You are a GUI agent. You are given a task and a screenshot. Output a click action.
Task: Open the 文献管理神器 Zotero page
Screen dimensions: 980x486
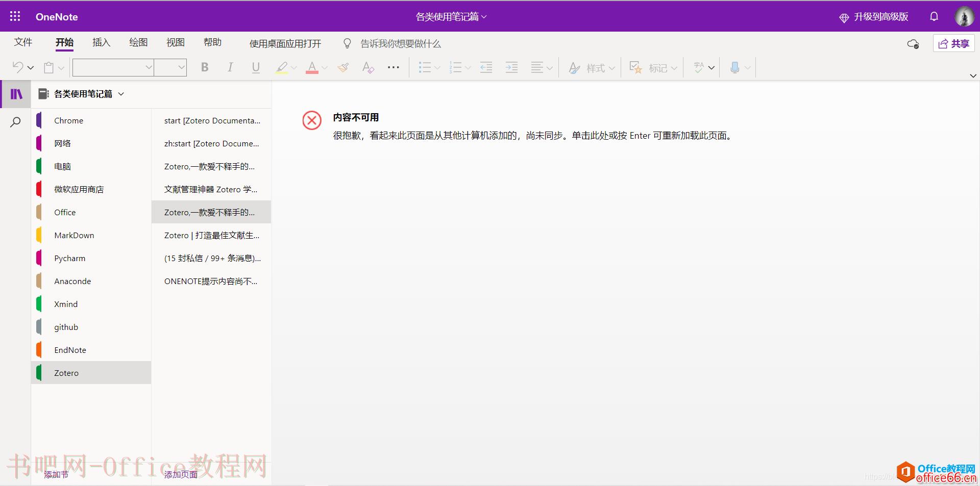point(211,189)
